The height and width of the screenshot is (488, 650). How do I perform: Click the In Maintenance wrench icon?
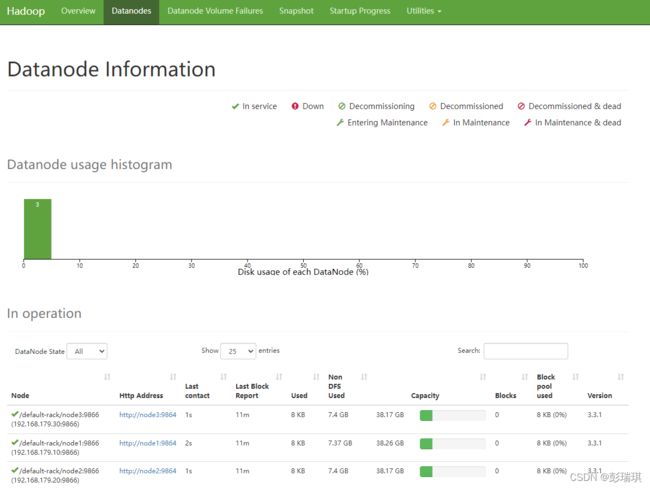pyautogui.click(x=446, y=123)
